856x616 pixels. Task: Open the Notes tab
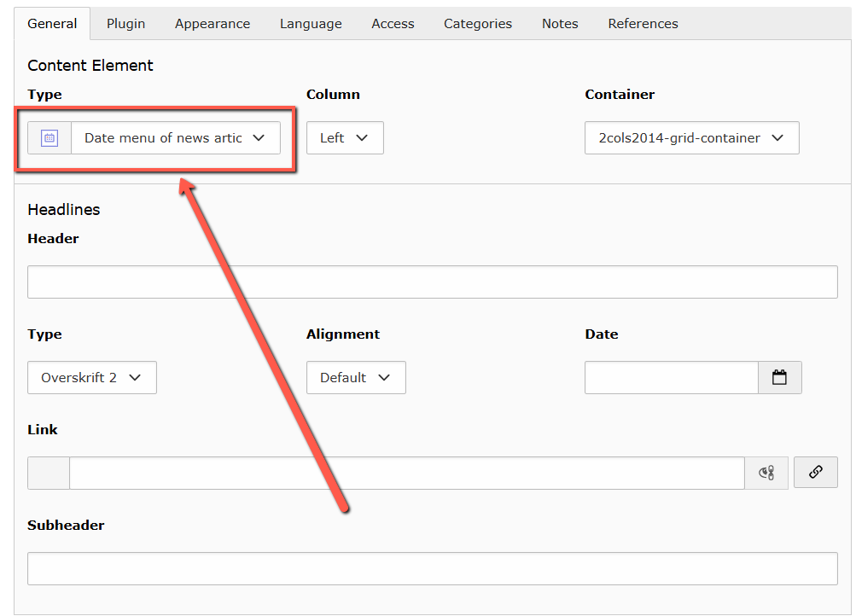[560, 24]
